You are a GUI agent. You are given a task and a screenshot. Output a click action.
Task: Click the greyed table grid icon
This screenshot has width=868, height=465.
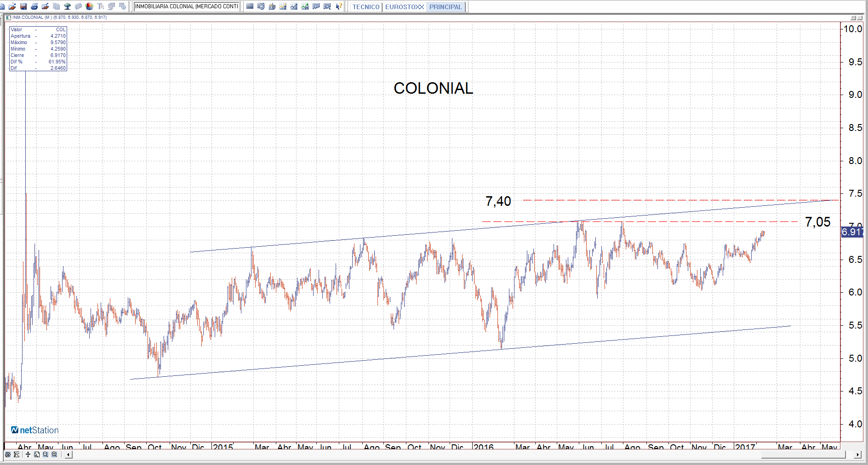[79, 6]
